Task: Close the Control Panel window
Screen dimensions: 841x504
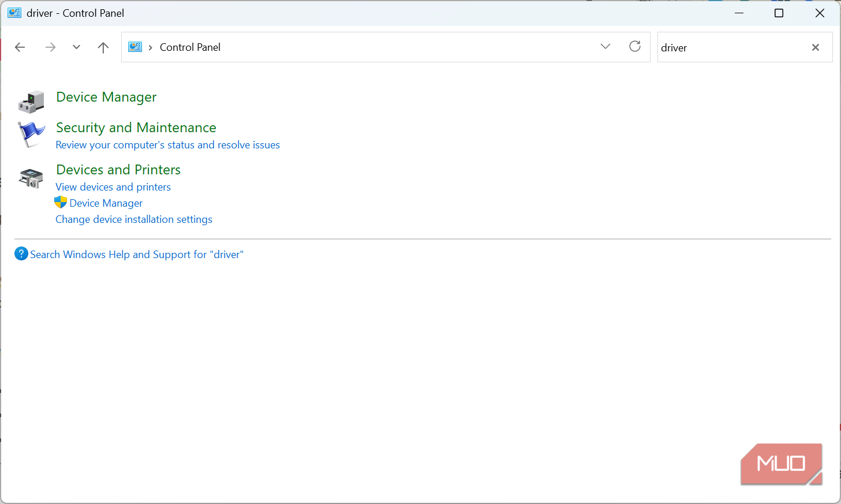Action: [x=820, y=13]
